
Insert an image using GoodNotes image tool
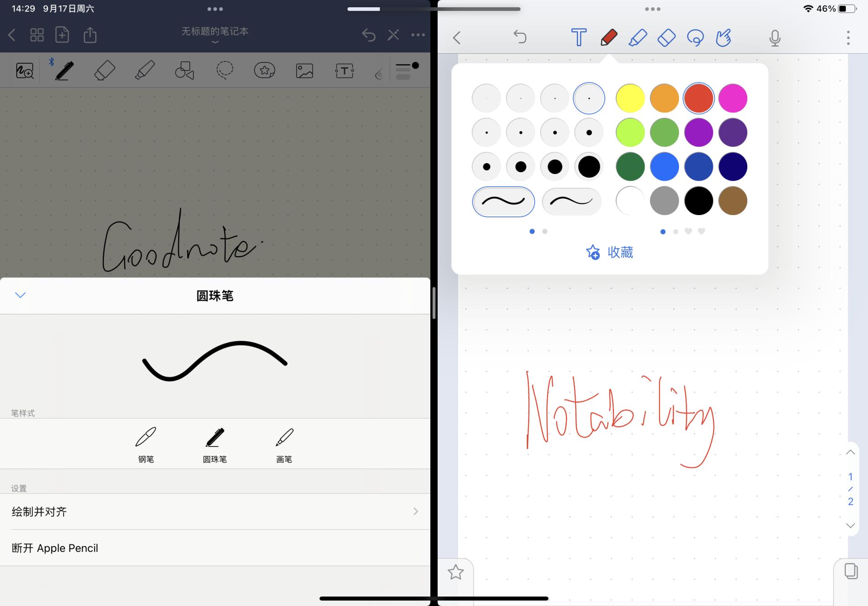click(304, 70)
